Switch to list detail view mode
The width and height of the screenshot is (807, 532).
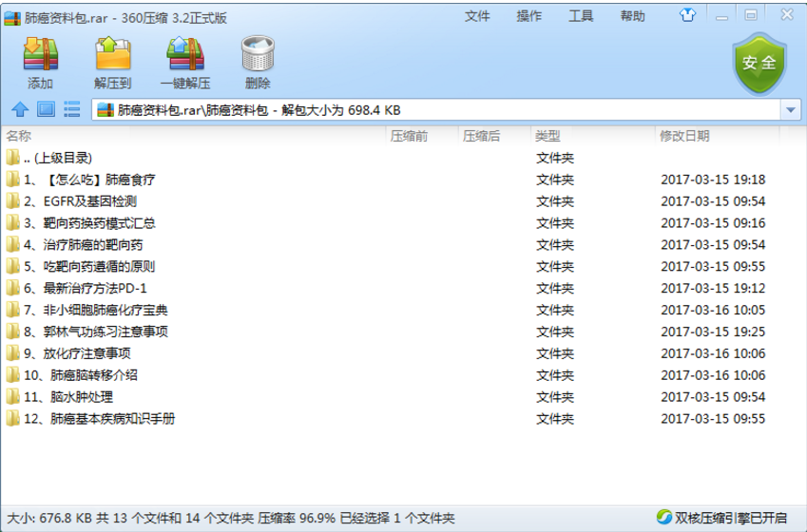tap(71, 110)
